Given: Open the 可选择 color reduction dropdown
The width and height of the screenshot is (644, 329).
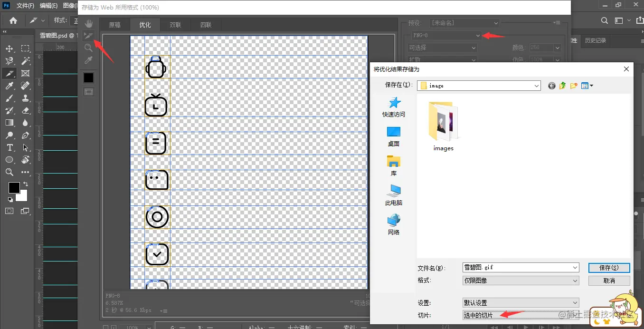Looking at the screenshot, I should [x=442, y=48].
